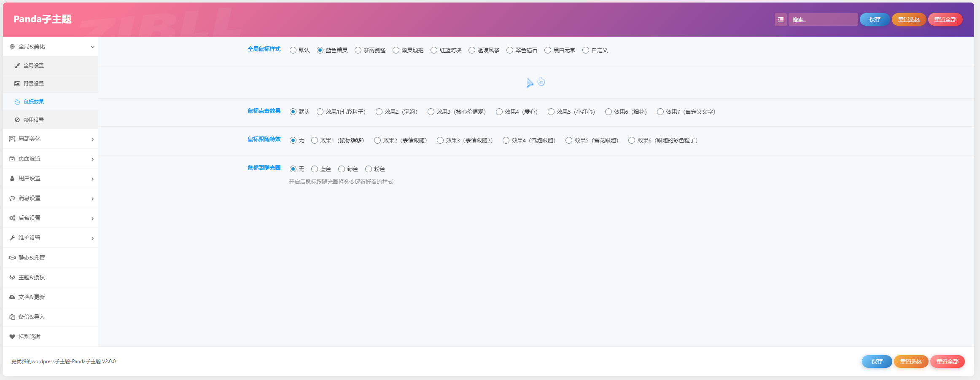Focus the 搜索 input field
This screenshot has width=980, height=380.
[x=823, y=19]
